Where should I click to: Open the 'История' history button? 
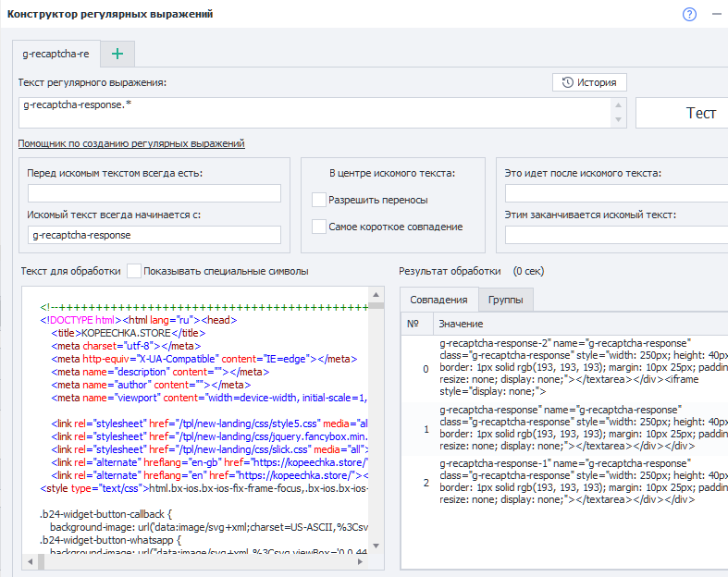tap(589, 82)
